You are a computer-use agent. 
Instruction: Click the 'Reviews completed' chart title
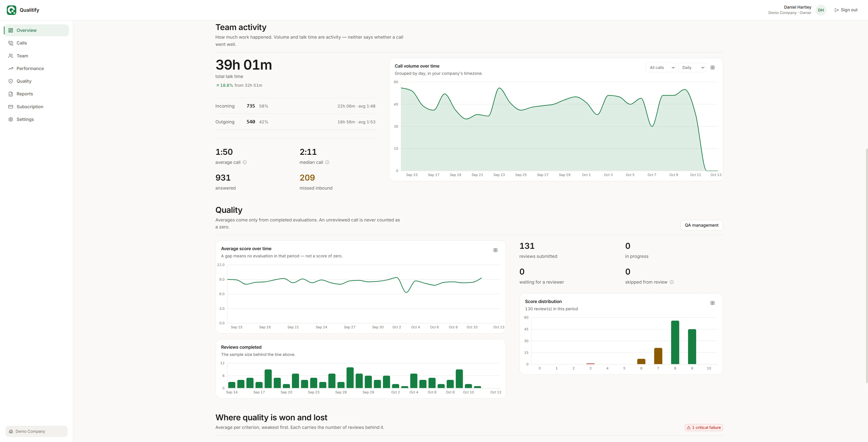point(241,347)
